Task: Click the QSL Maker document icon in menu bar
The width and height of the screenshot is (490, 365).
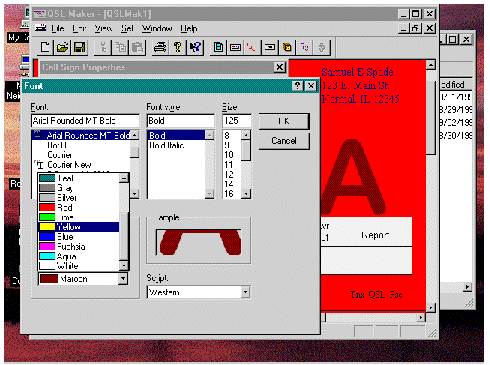Action: (x=41, y=28)
